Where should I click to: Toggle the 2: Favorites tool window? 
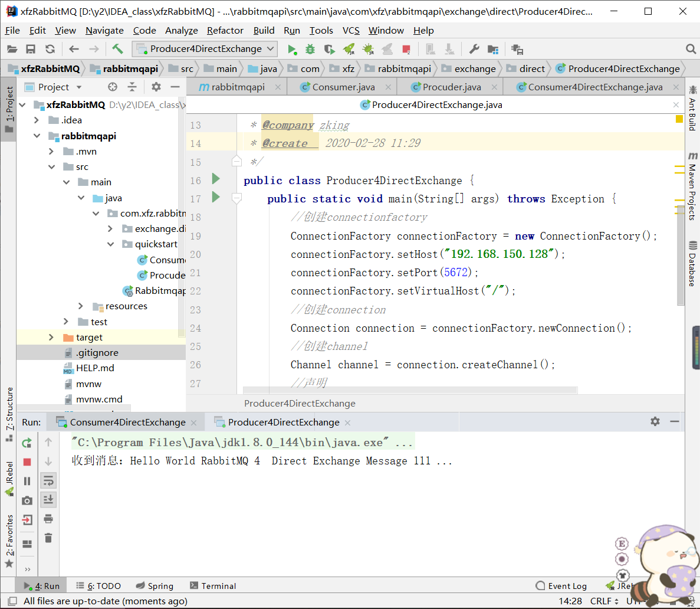tap(9, 541)
